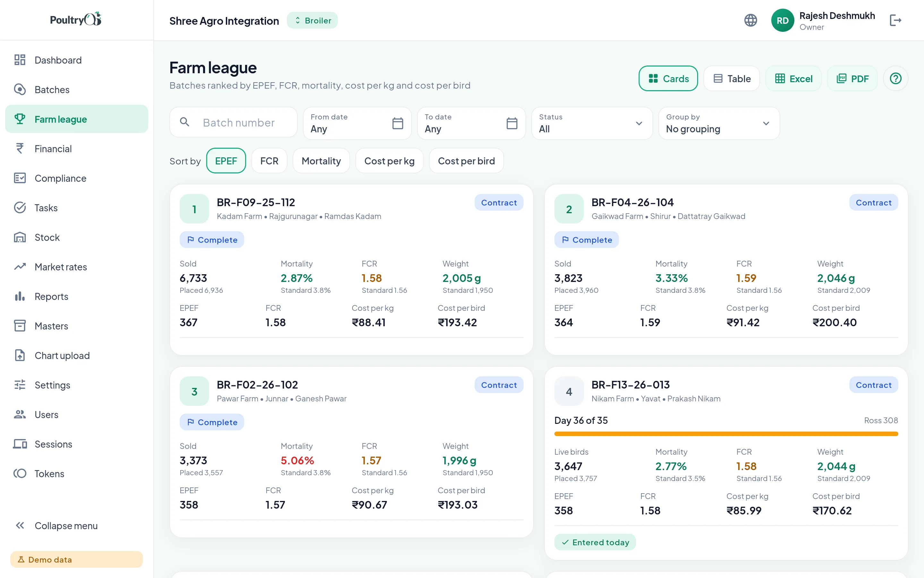Collapse the sidebar menu

(76, 526)
